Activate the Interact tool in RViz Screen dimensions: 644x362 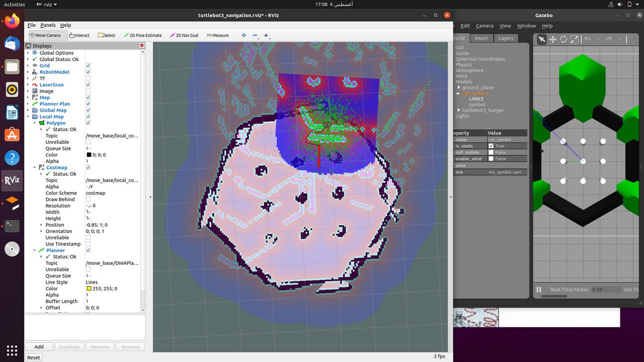79,35
